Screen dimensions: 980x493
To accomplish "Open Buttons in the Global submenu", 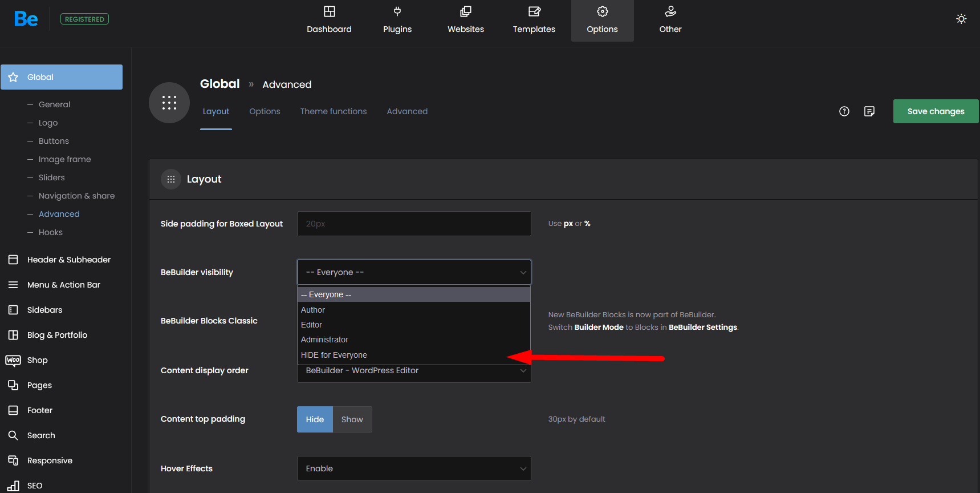I will pos(54,141).
